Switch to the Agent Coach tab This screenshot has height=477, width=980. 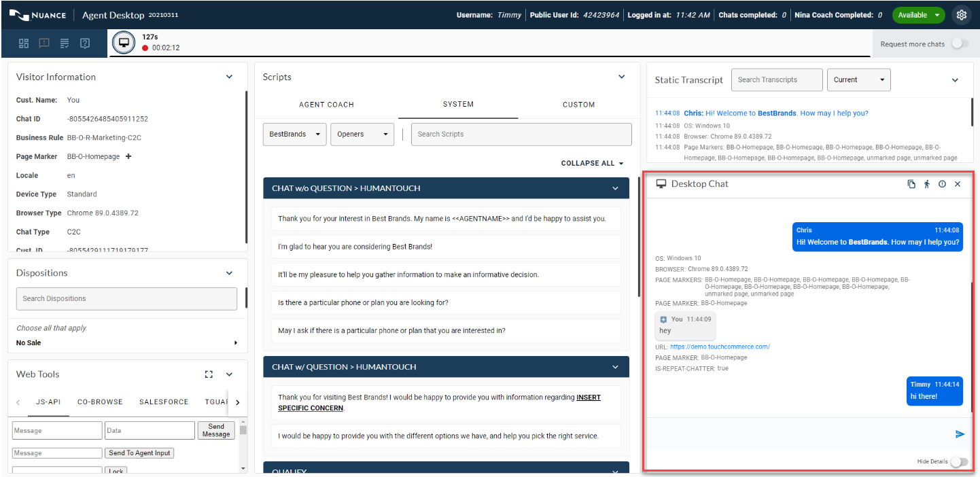pyautogui.click(x=326, y=105)
